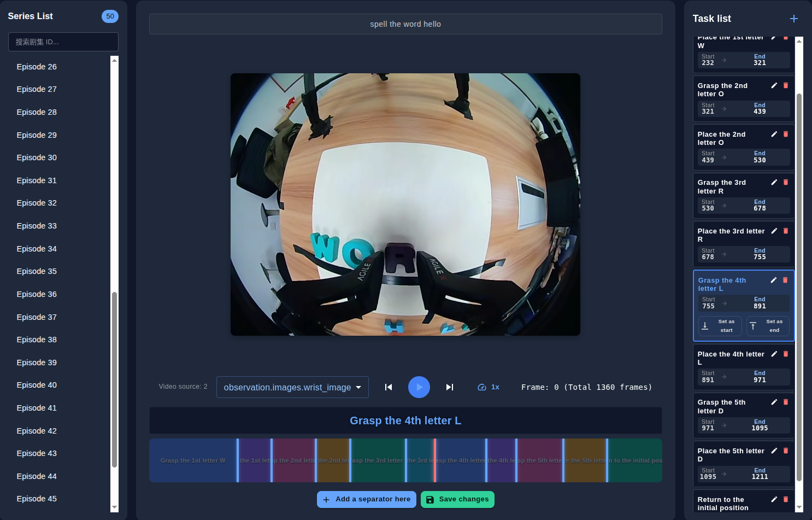Edit the 'Grasp the 3rd letter R' task
The image size is (812, 520).
click(774, 182)
